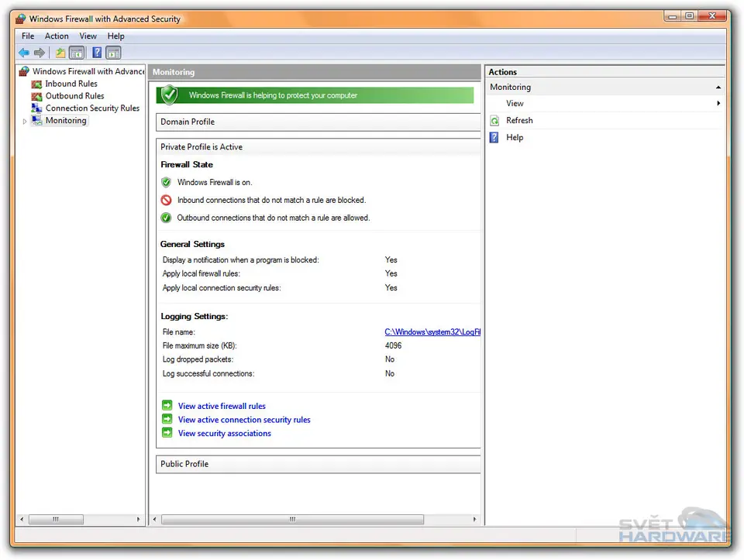Click the green arrow beside View active connection security rules
Screen dimensions: 744x560
point(167,420)
